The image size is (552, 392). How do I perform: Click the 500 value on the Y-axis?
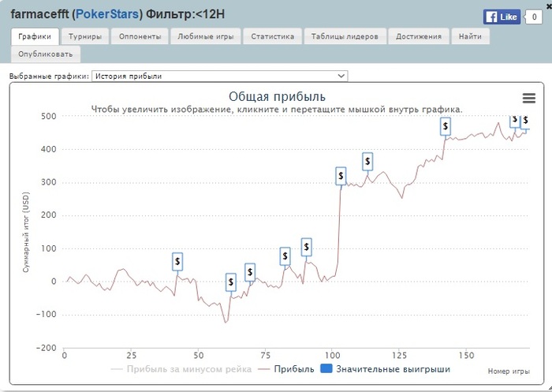point(49,116)
